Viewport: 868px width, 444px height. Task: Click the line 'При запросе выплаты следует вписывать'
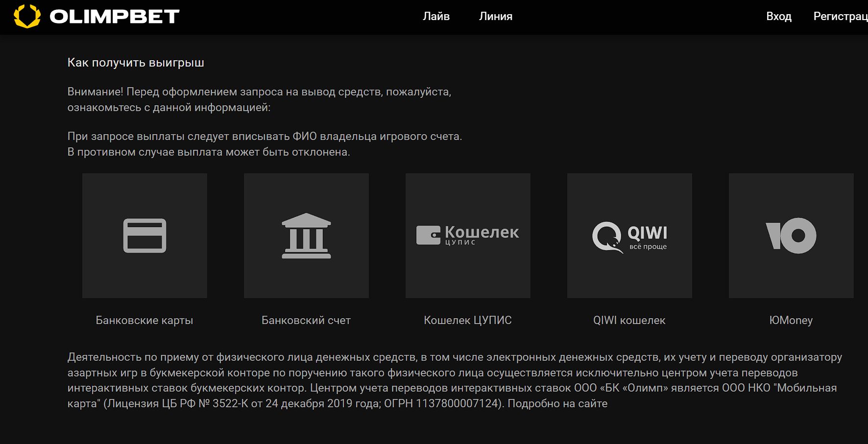pyautogui.click(x=265, y=136)
